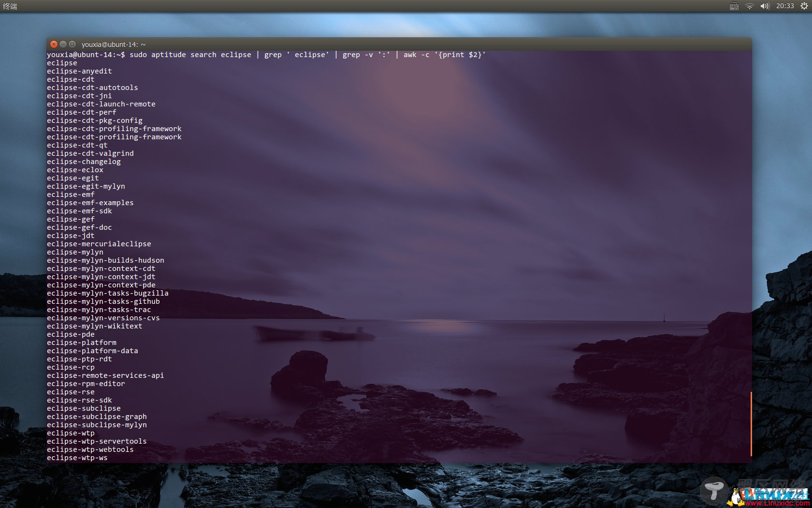Click the output line eclipse-mylyn-tasks-trac
The image size is (812, 508).
[99, 310]
